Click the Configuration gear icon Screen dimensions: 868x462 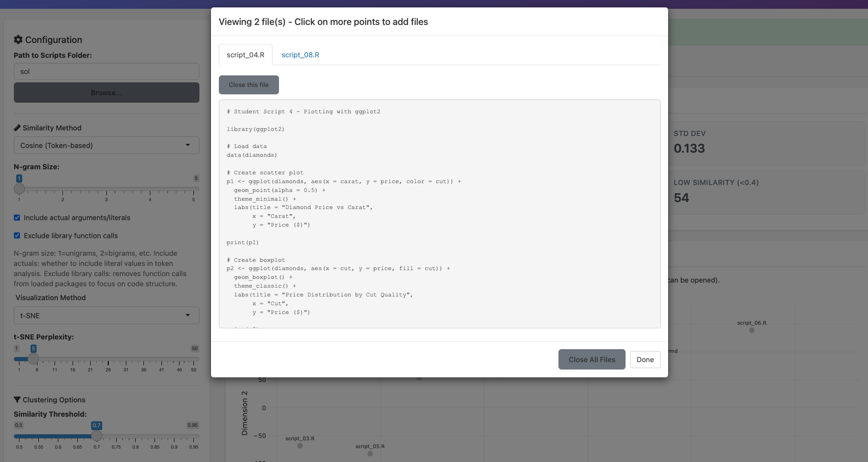tap(18, 40)
